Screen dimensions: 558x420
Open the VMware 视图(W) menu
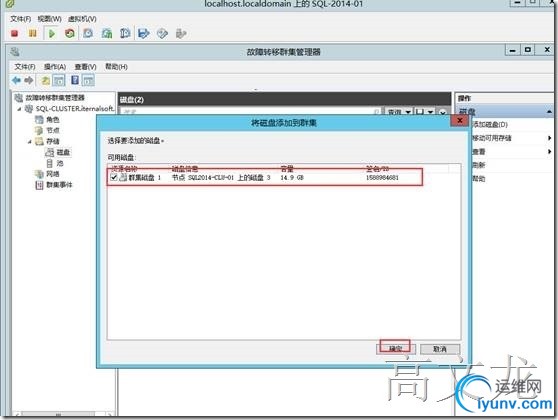coord(49,19)
